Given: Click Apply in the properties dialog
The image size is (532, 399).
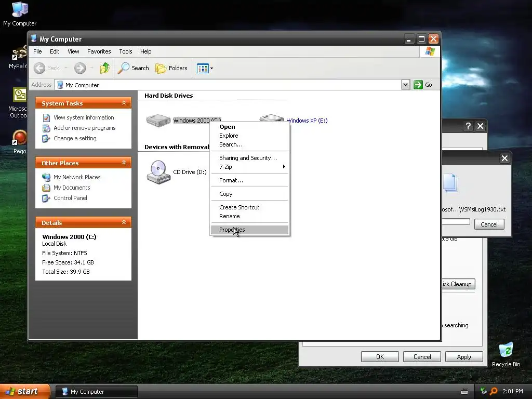Looking at the screenshot, I should pyautogui.click(x=464, y=357).
